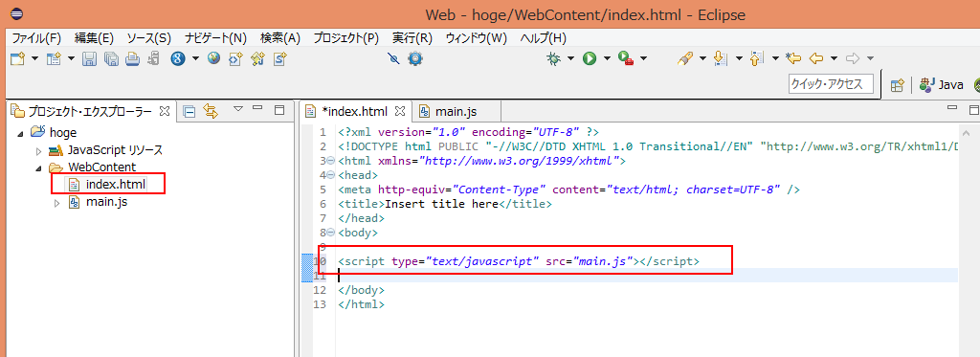Image resolution: width=980 pixels, height=357 pixels.
Task: Click Collapse All in Project Explorer
Action: point(189,112)
